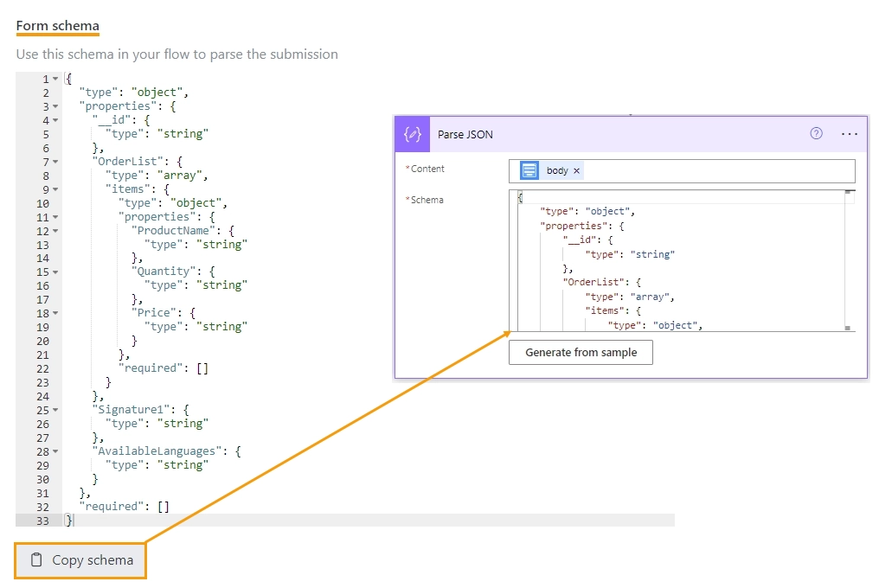
Task: Click the "array" value on line 8
Action: (x=179, y=176)
